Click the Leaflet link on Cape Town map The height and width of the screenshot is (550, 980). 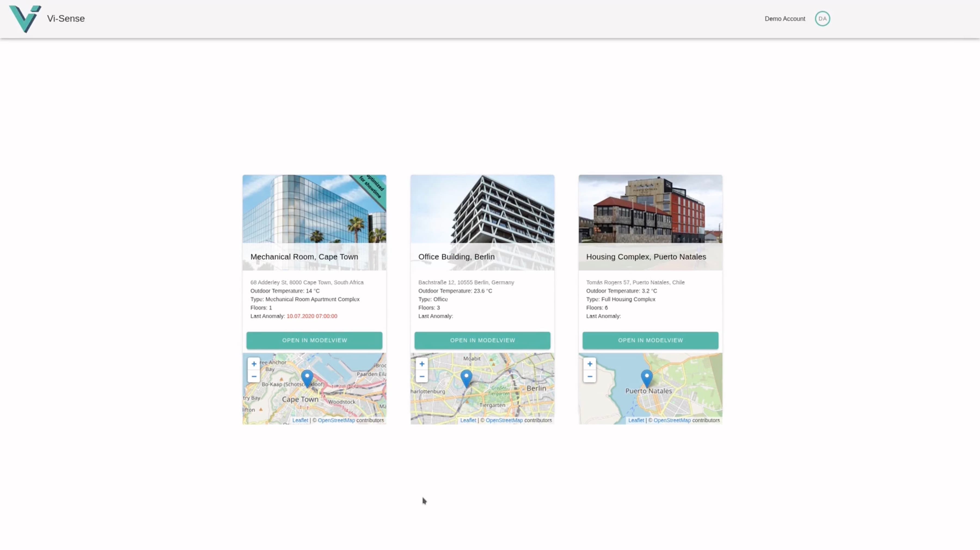tap(300, 420)
